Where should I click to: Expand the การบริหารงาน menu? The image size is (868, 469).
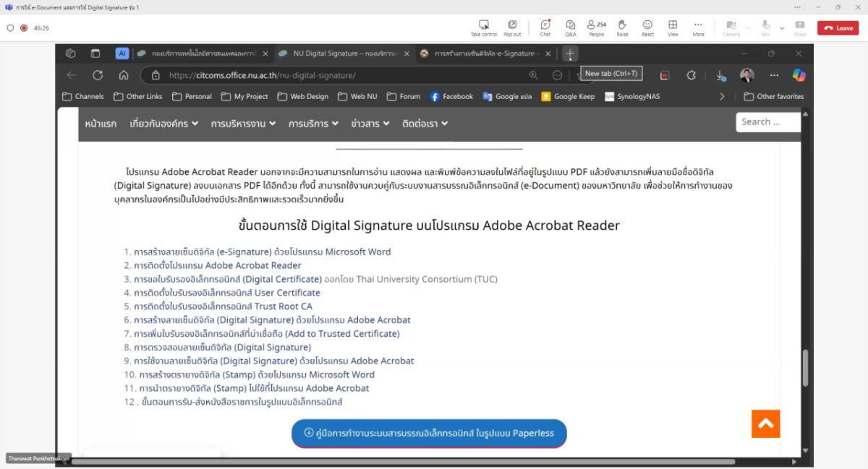click(x=243, y=124)
